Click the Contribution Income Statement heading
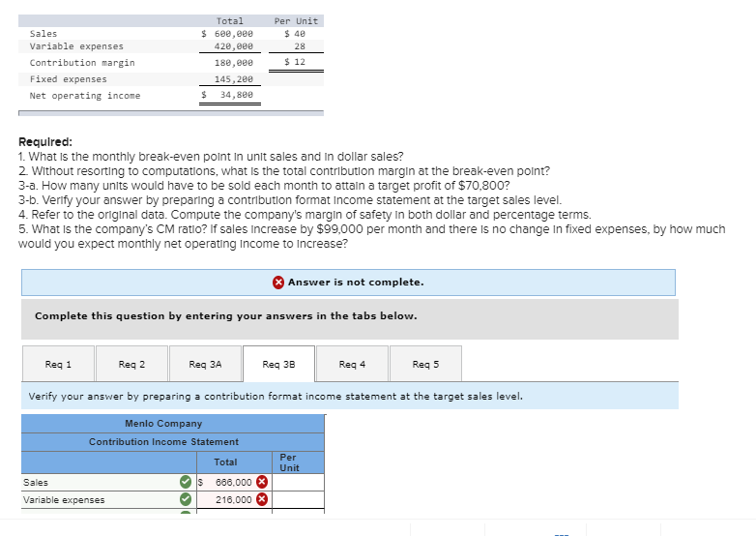 pos(163,442)
